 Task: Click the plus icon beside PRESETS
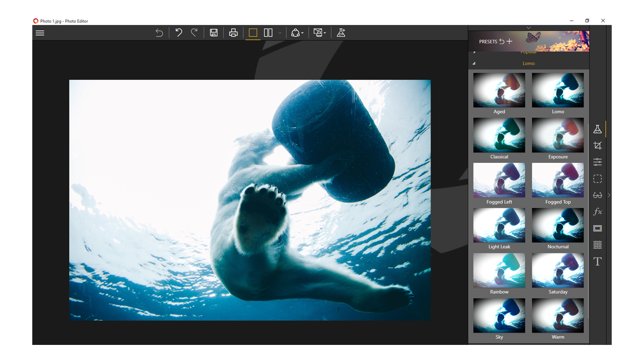click(509, 42)
